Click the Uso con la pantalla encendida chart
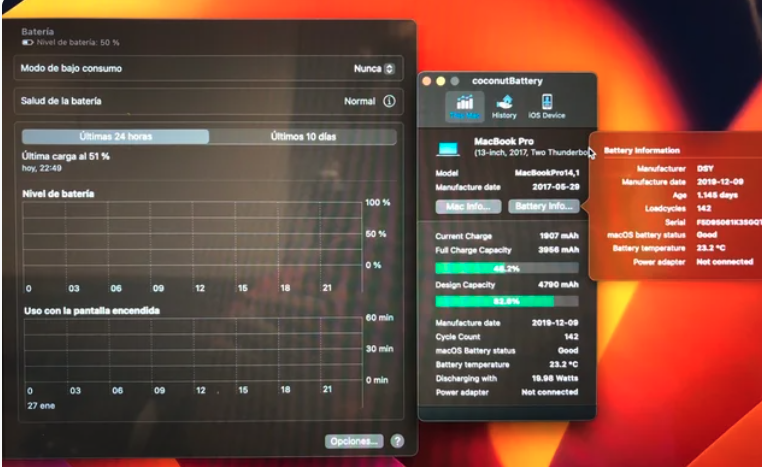Image resolution: width=762 pixels, height=467 pixels. point(192,350)
